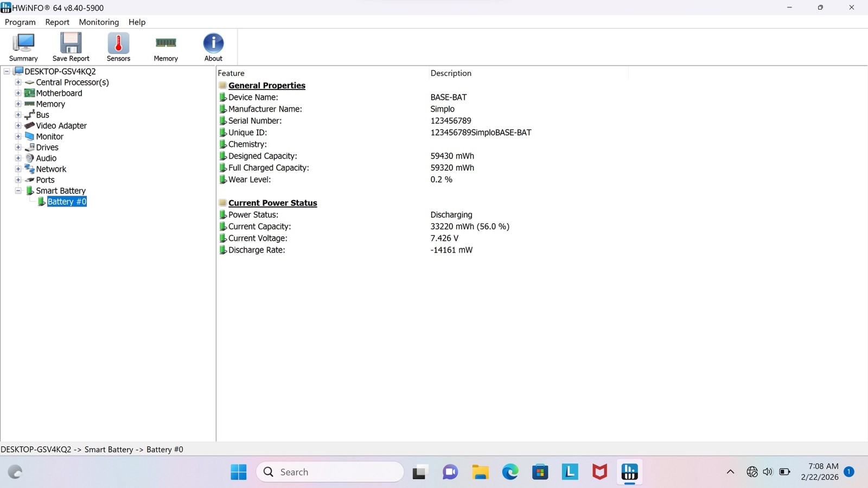Open the Report menu
Image resolution: width=868 pixels, height=488 pixels.
coord(57,22)
